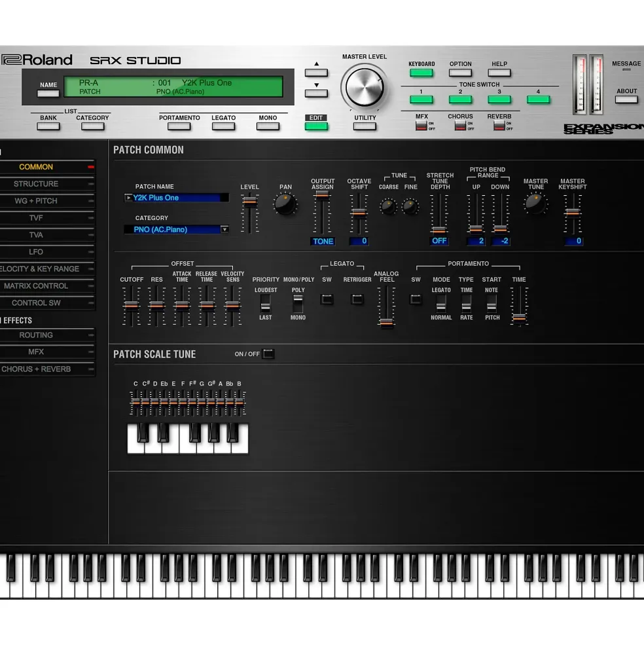Toggle Patch Scale Tune on/off
The width and height of the screenshot is (644, 645).
coord(268,354)
